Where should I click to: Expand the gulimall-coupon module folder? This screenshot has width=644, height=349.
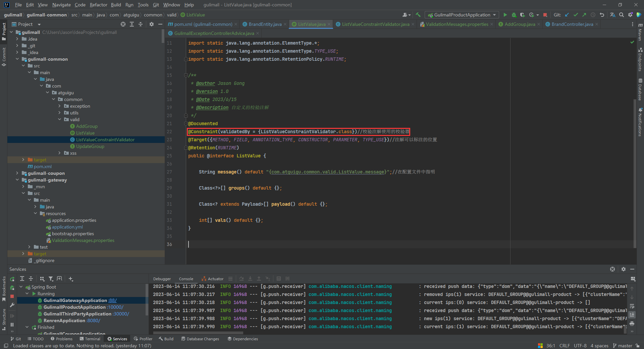tap(17, 173)
